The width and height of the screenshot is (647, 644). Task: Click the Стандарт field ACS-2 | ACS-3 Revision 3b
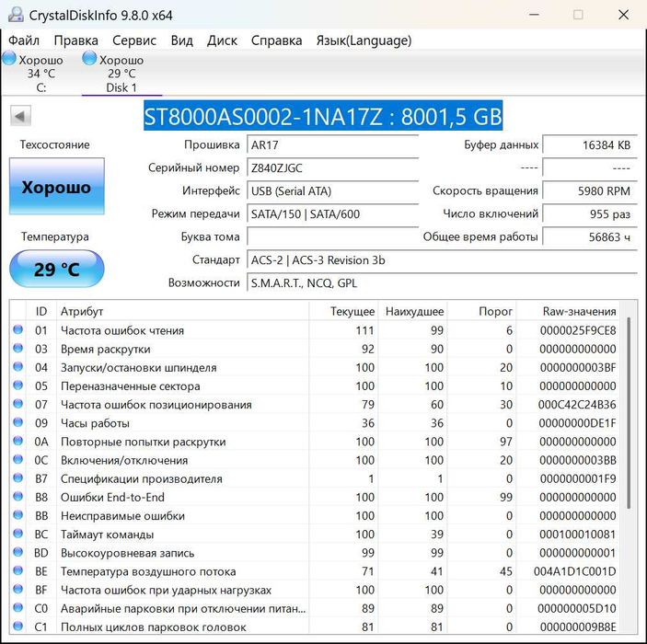(x=443, y=260)
